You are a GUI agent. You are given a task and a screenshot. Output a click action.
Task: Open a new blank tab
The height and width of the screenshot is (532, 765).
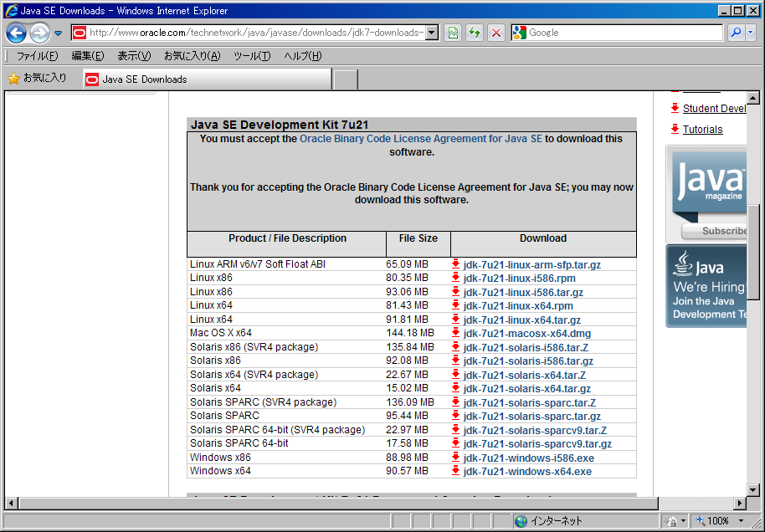[x=346, y=79]
